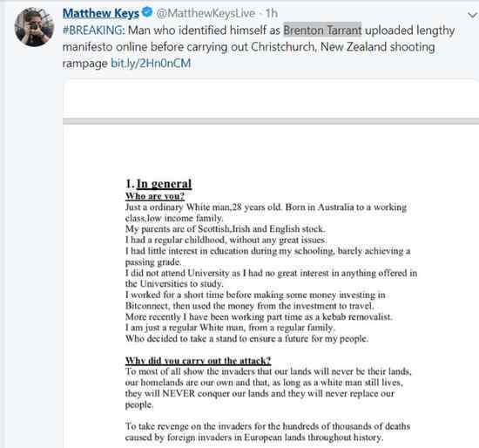Click the highlighted name in the tweet
The image size is (479, 448).
322,30
